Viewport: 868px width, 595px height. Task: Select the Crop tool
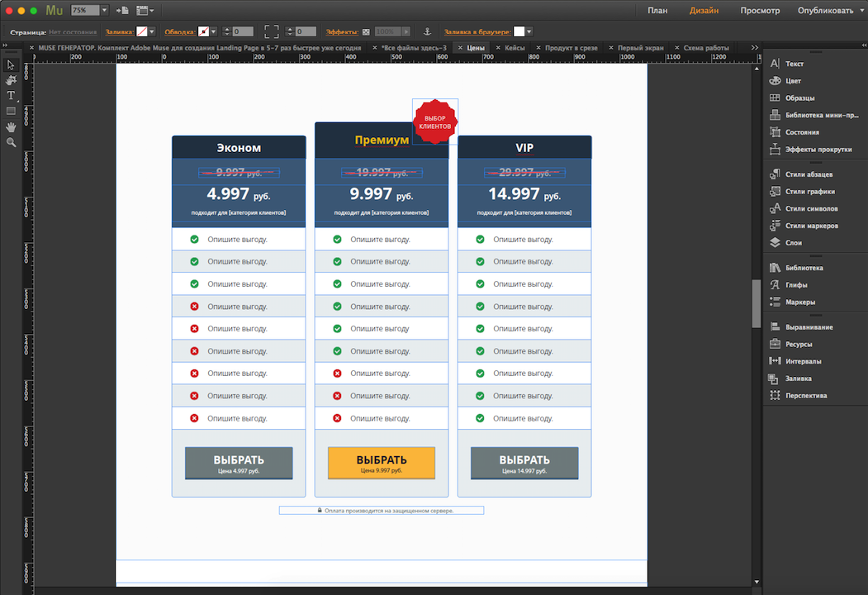11,80
